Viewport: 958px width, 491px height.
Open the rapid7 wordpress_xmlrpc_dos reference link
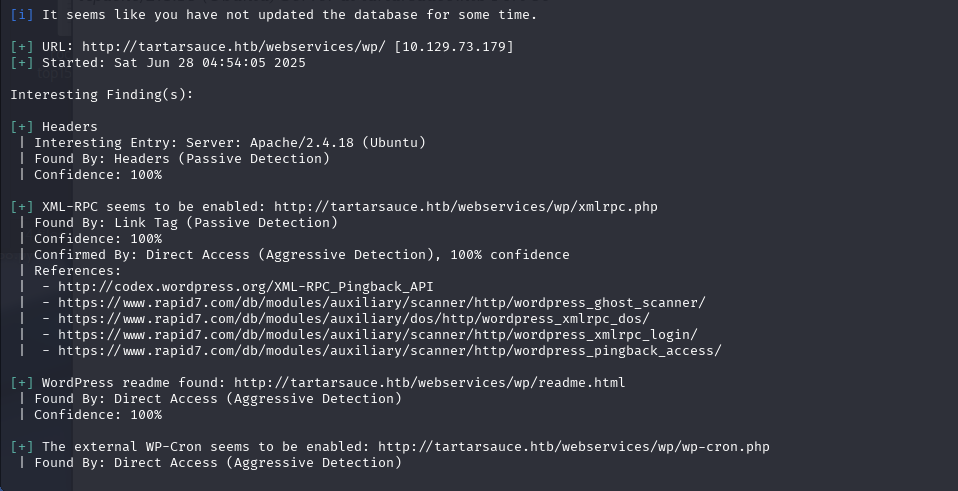354,318
